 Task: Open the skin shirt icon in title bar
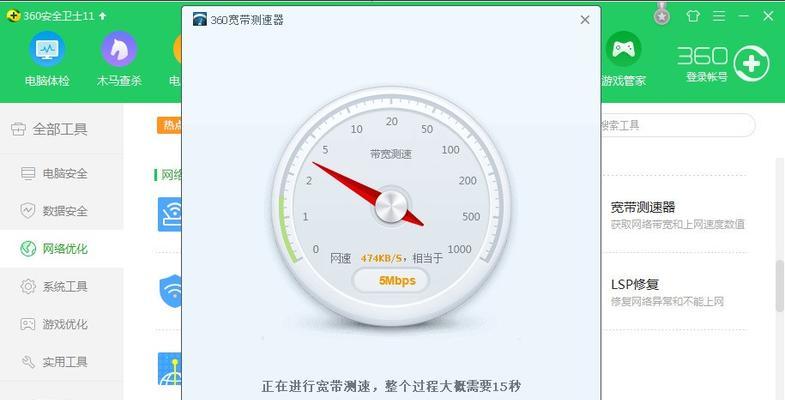point(693,16)
